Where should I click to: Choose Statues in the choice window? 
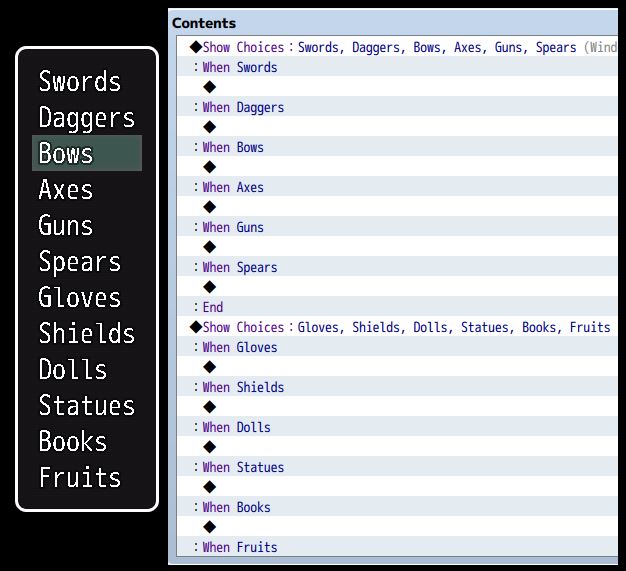87,405
